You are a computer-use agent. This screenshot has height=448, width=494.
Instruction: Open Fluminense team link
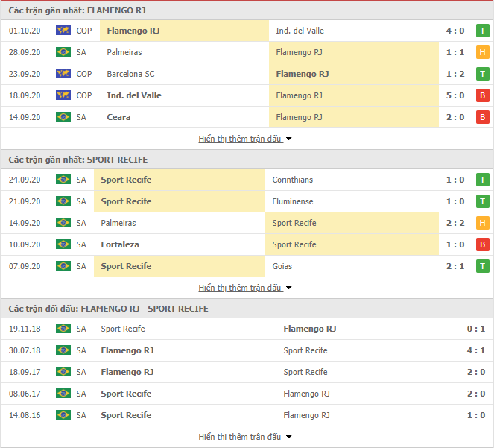pos(293,201)
